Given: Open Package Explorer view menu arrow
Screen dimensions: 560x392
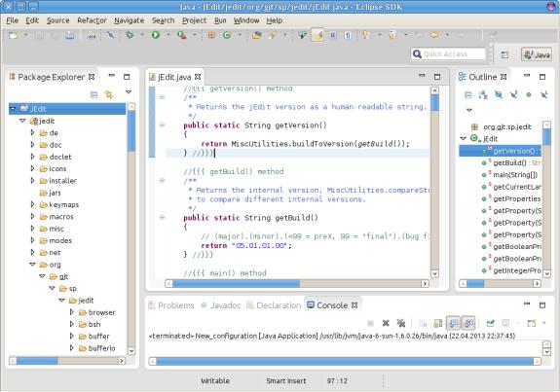Looking at the screenshot, I should (x=129, y=92).
